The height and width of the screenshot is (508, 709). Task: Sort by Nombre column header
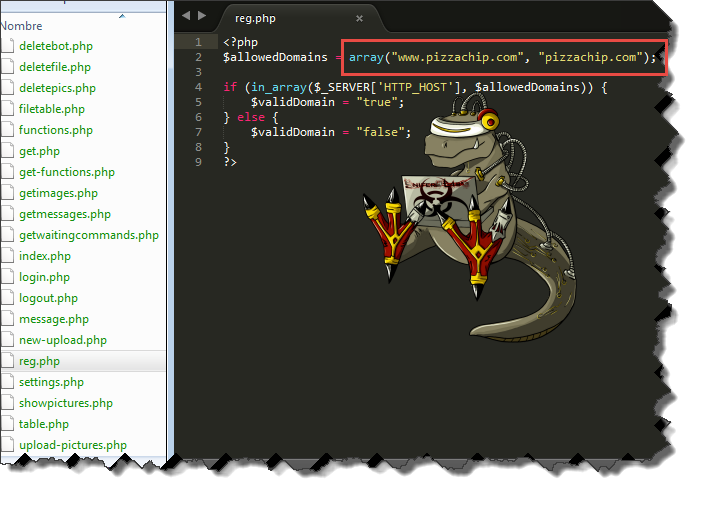click(x=22, y=26)
